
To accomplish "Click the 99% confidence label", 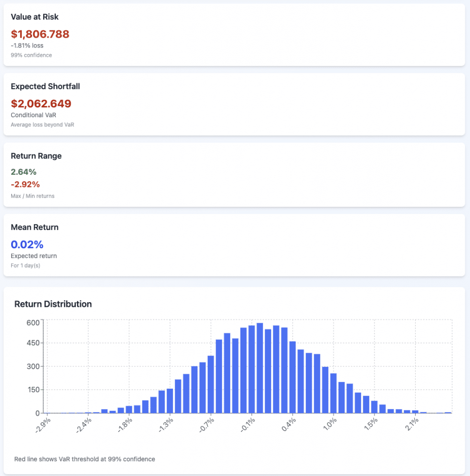I will tap(31, 55).
